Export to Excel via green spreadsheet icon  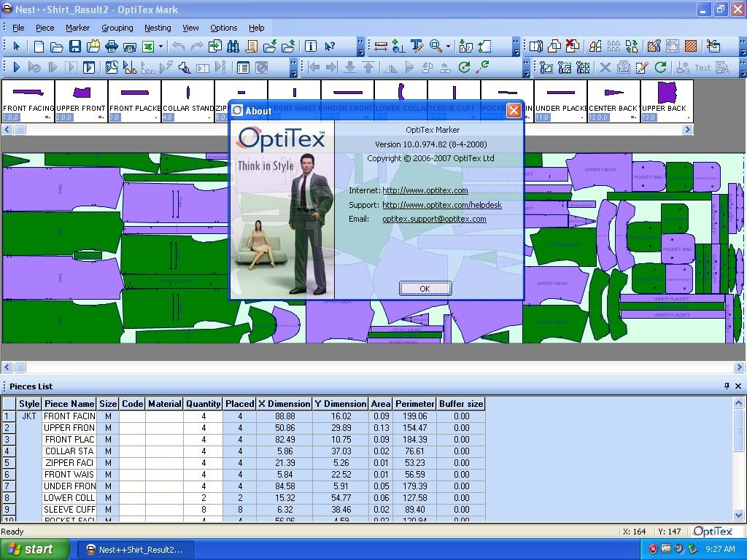(x=148, y=46)
